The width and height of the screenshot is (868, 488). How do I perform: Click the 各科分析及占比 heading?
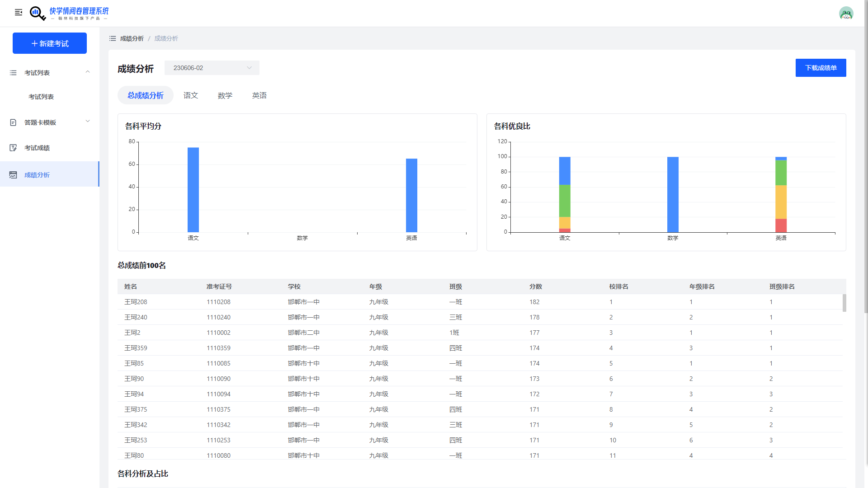[143, 474]
